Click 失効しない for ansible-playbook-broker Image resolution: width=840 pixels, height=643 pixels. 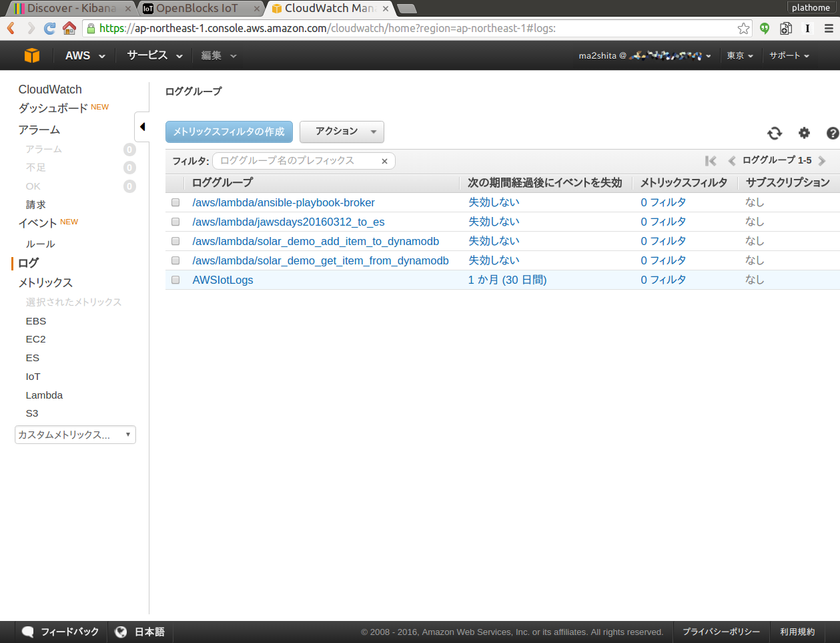pos(494,202)
